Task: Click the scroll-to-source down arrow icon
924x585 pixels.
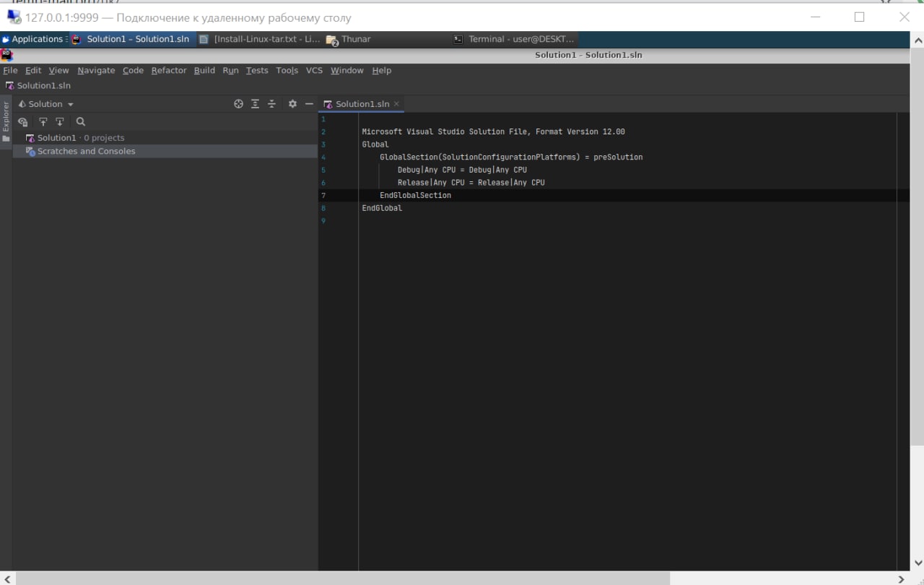Action: 60,122
